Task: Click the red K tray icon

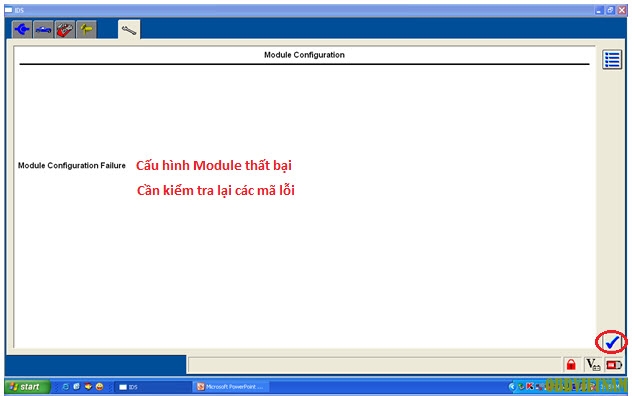Action: (529, 387)
